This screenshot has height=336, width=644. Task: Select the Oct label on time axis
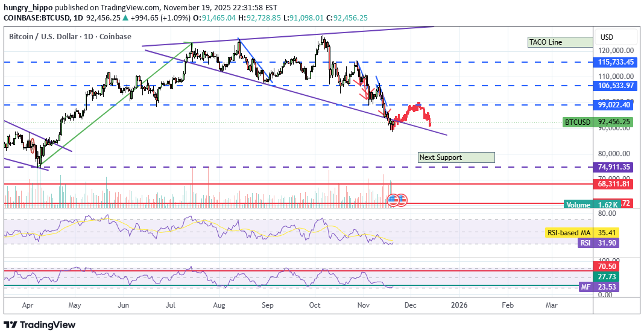(x=315, y=306)
